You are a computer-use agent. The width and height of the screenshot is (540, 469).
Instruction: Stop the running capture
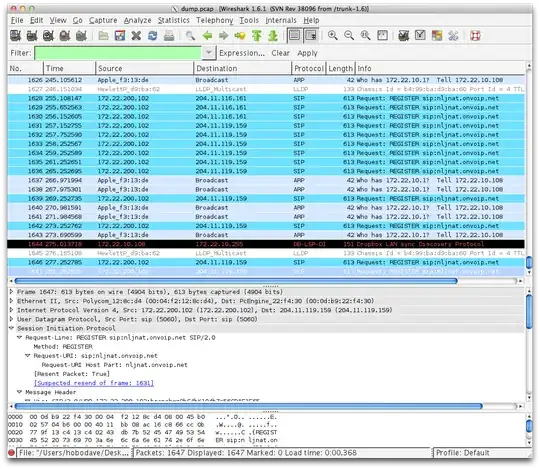click(x=65, y=35)
